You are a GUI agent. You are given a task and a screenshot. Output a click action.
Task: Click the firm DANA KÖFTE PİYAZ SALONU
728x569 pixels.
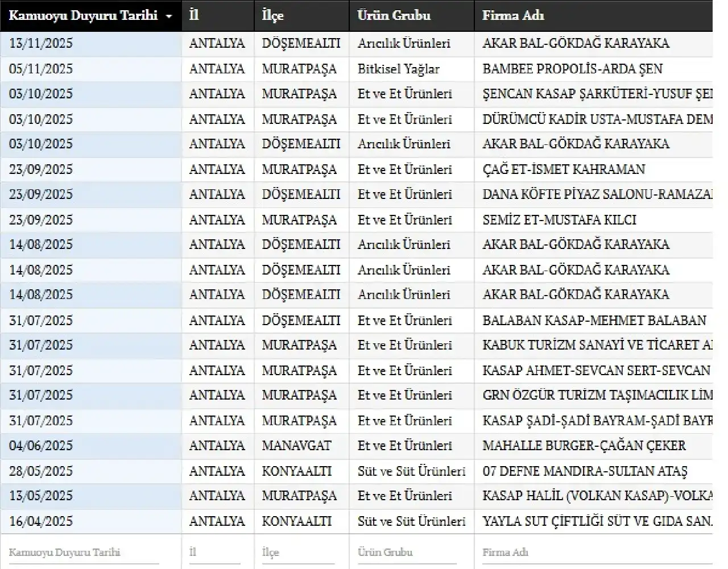(597, 194)
